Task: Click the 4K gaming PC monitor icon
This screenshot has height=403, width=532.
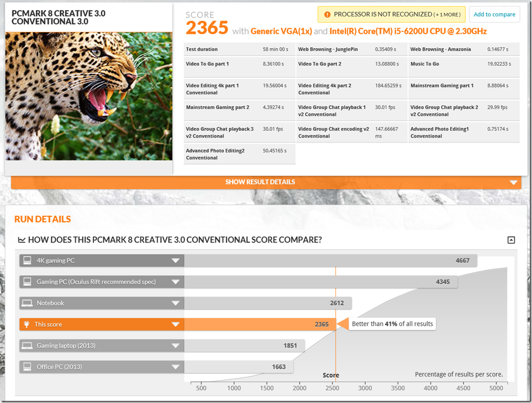Action: 27,260
